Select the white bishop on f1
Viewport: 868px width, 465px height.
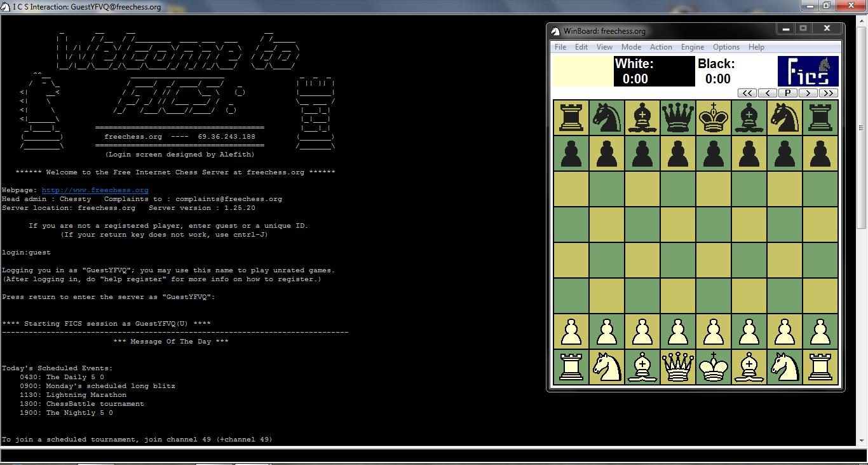749,367
